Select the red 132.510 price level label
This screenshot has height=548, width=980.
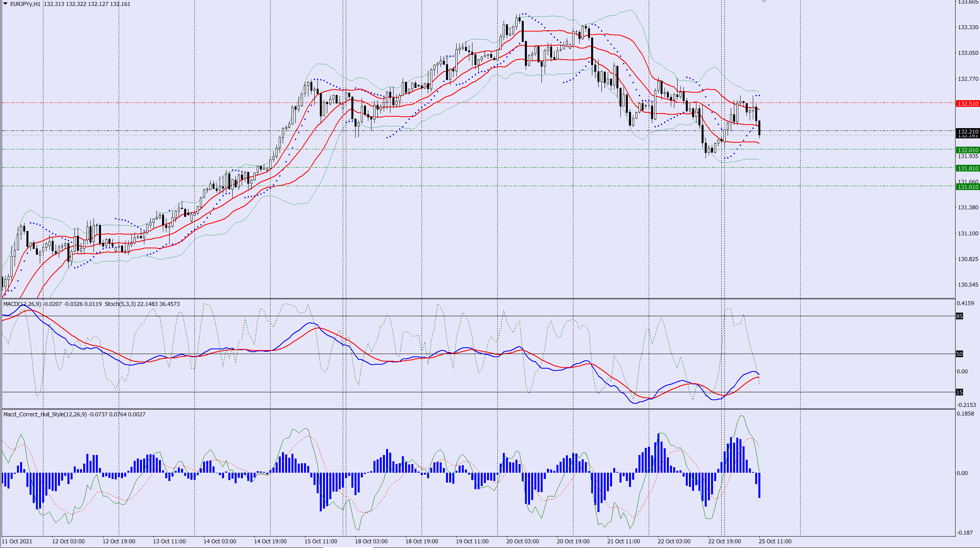[x=968, y=104]
